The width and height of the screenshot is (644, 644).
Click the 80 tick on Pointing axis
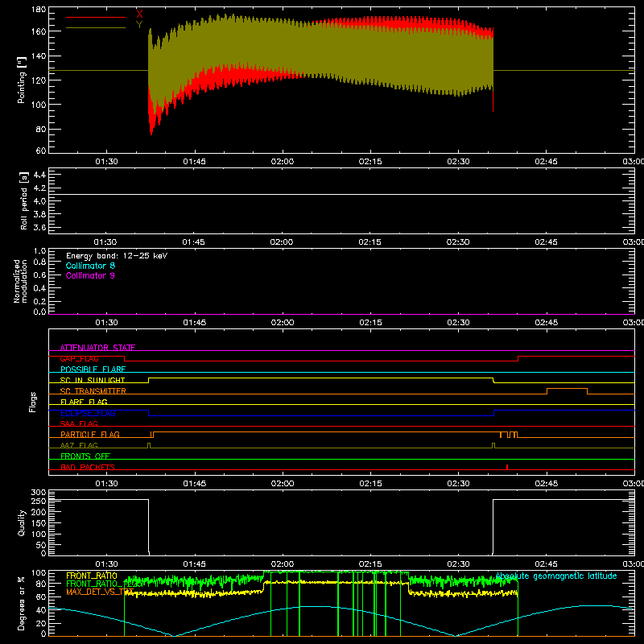coord(41,129)
